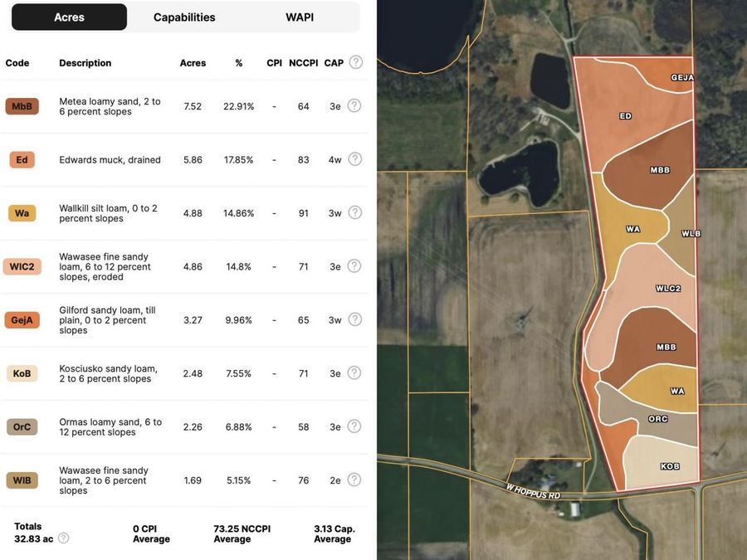Click the NCCPI column header
Screen dimensions: 747x560
click(304, 63)
